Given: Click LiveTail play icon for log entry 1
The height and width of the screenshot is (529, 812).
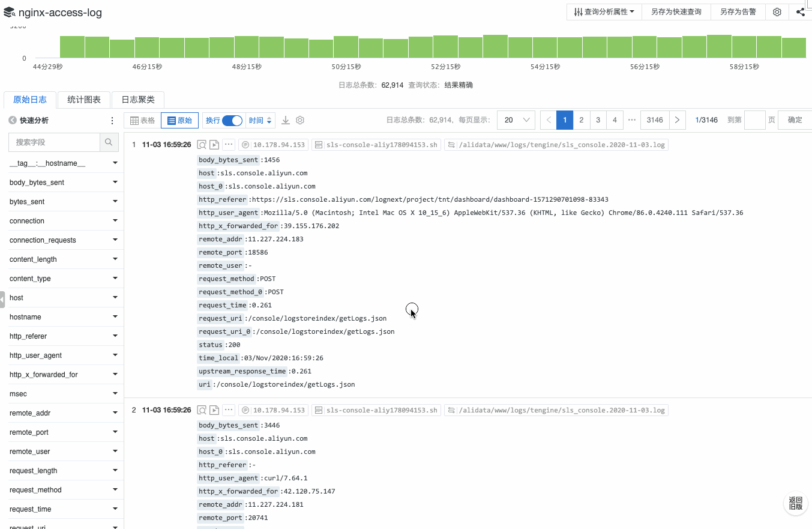Looking at the screenshot, I should (x=214, y=145).
